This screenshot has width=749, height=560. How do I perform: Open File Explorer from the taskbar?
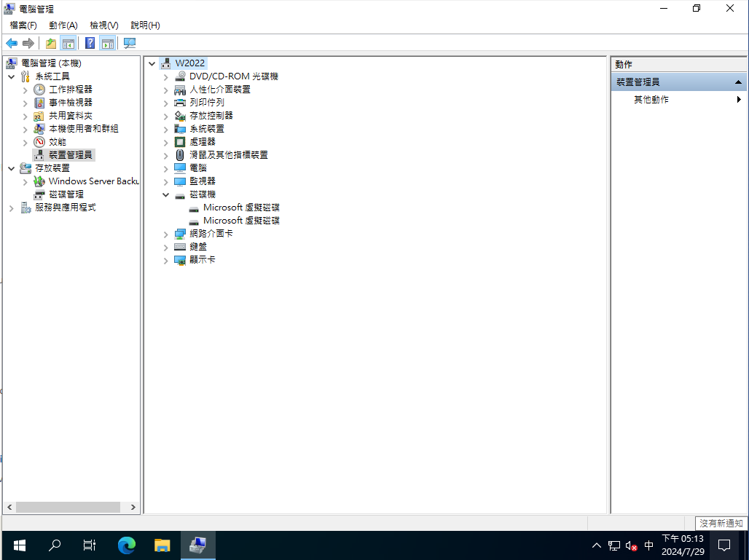pyautogui.click(x=162, y=545)
